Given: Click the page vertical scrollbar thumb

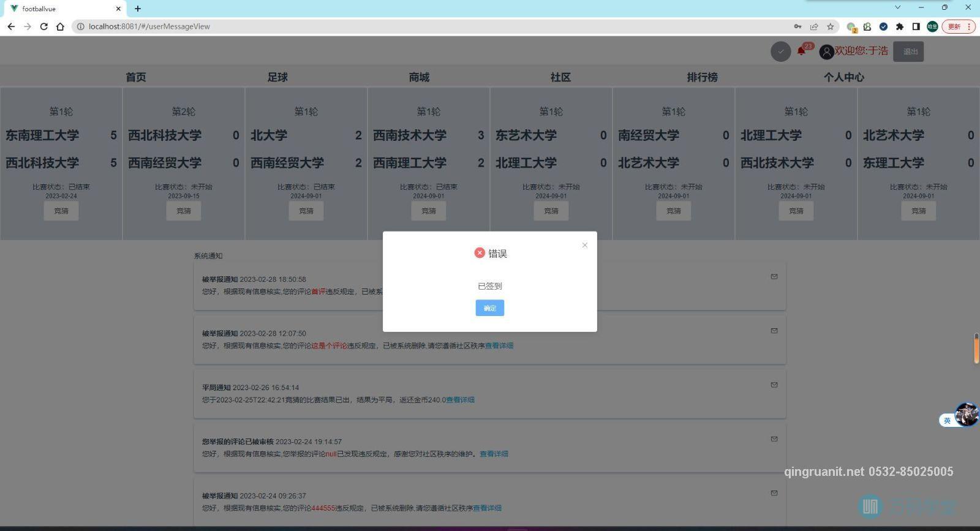Looking at the screenshot, I should tap(976, 348).
